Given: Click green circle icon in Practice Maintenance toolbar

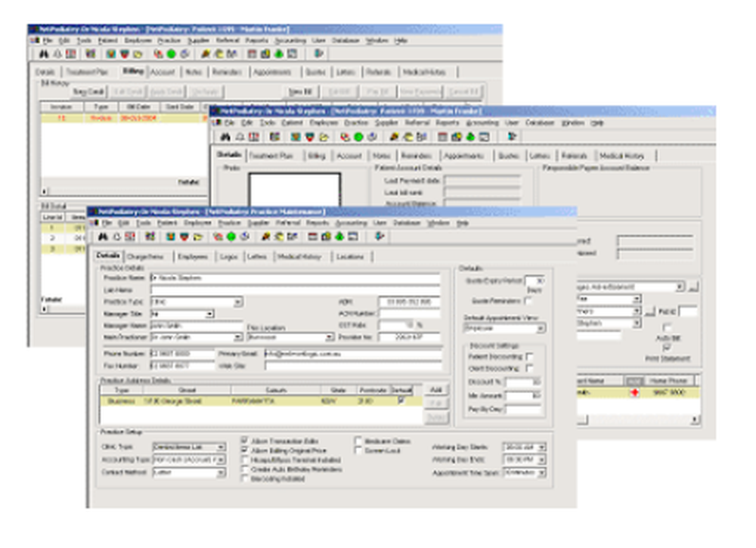Looking at the screenshot, I should click(x=231, y=237).
